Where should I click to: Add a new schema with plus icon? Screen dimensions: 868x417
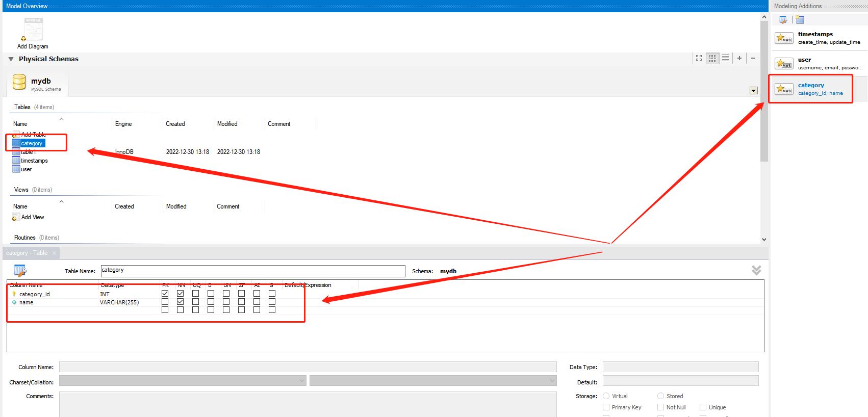pyautogui.click(x=739, y=58)
